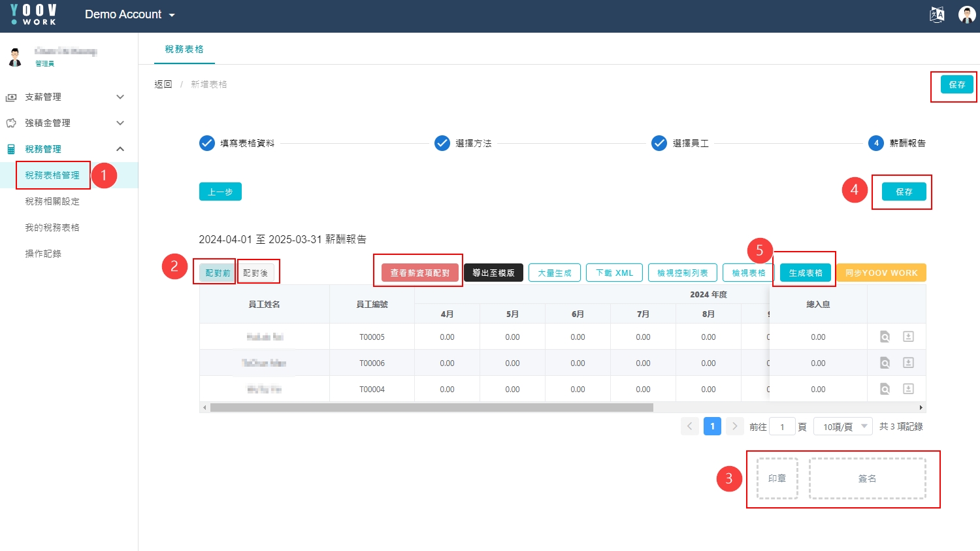Download the report for employee T00005
The width and height of the screenshot is (980, 551).
click(x=908, y=337)
